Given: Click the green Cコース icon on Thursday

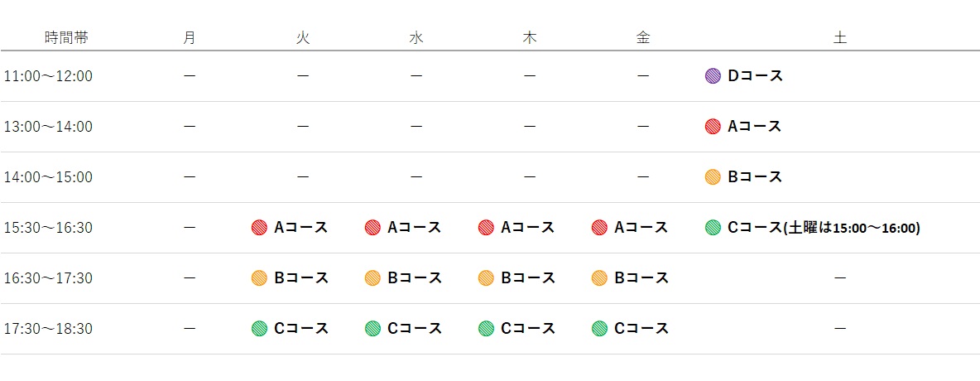Looking at the screenshot, I should [x=486, y=329].
